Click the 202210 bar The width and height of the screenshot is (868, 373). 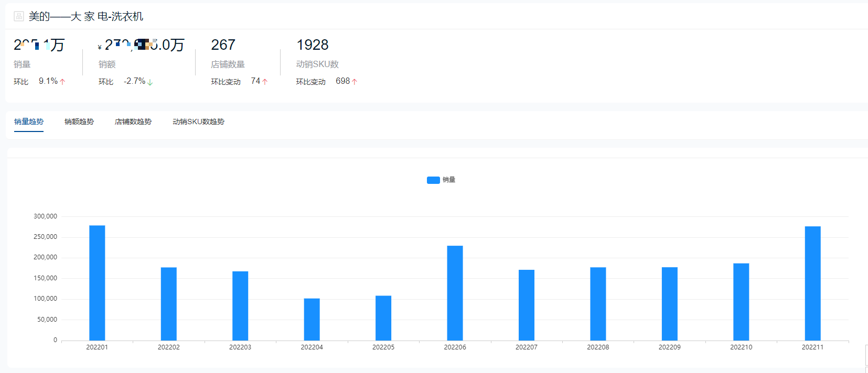[741, 302]
